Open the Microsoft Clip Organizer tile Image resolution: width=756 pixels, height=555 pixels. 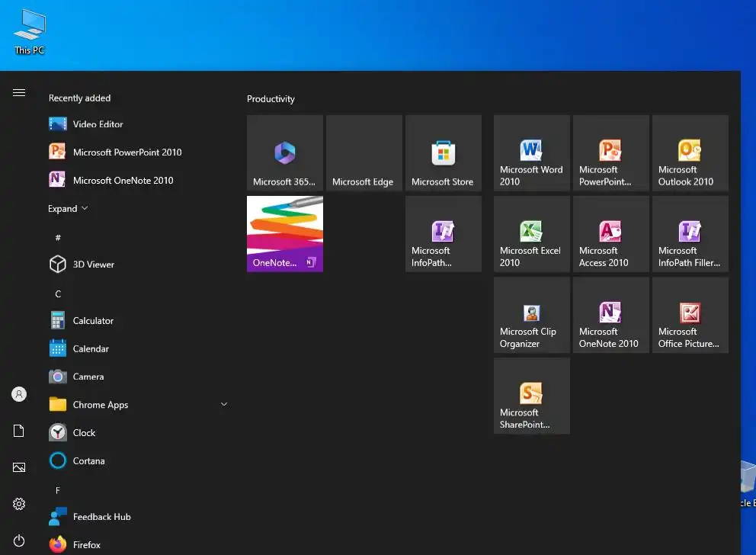click(x=532, y=315)
